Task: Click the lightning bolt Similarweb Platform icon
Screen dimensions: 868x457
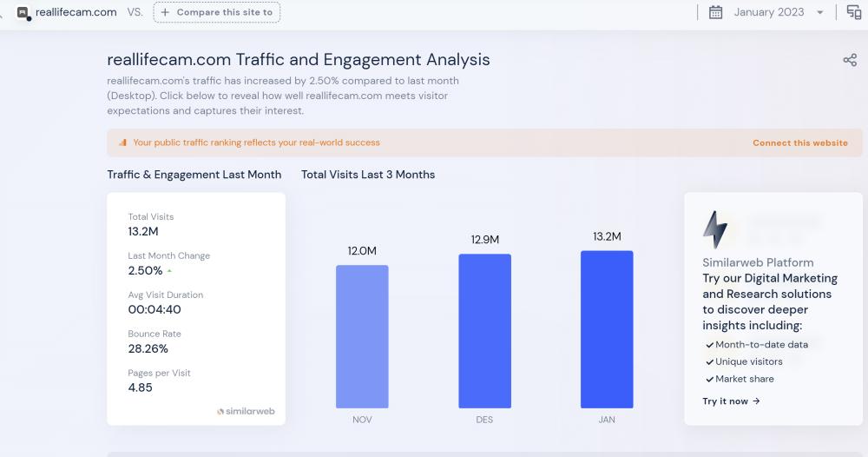Action: click(715, 229)
